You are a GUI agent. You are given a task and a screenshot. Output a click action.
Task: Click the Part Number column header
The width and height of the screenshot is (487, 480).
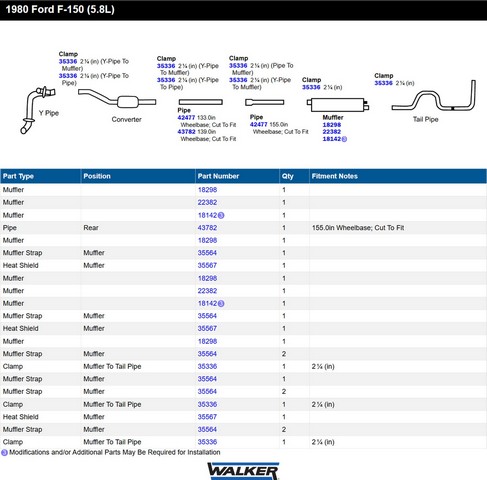[237, 176]
